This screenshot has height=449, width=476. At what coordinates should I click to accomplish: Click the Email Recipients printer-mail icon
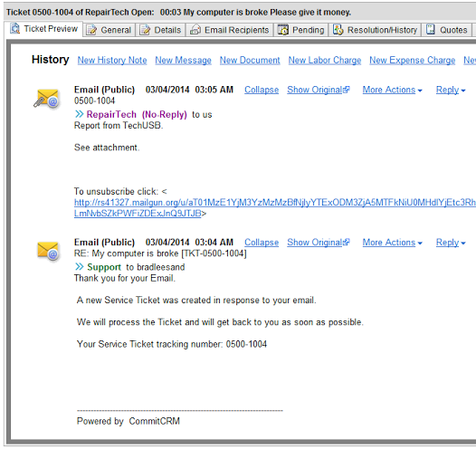tap(195, 30)
